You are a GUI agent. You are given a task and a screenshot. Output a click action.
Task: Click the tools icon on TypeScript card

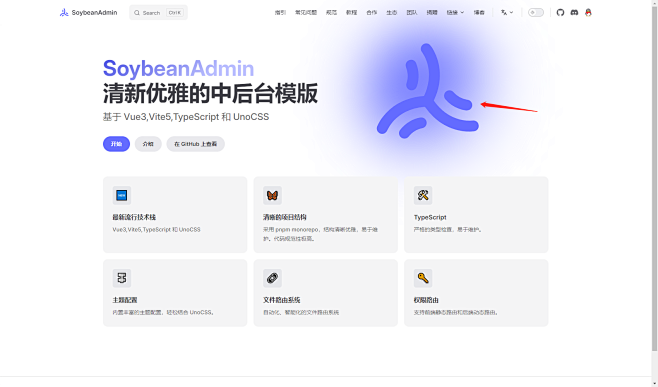pyautogui.click(x=423, y=195)
